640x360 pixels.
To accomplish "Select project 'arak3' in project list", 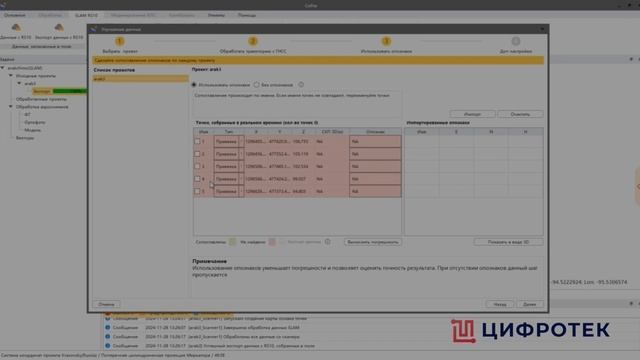I will (140, 78).
